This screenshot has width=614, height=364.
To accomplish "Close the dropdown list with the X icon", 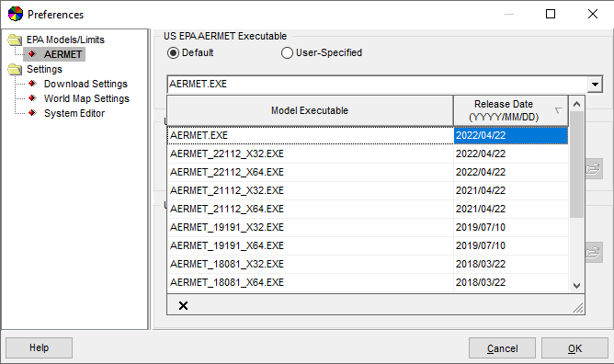I will 183,306.
